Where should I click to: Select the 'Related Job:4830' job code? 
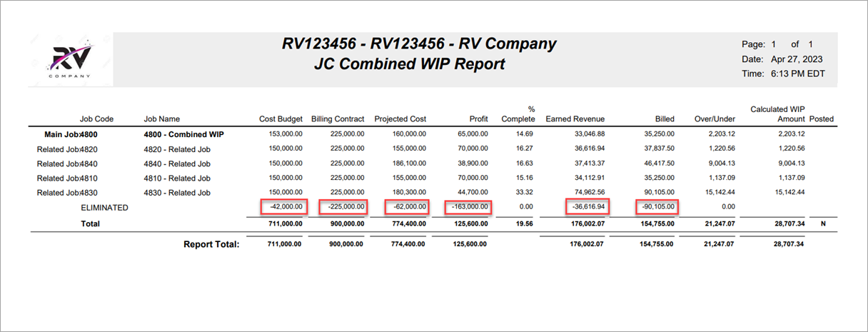click(x=67, y=193)
